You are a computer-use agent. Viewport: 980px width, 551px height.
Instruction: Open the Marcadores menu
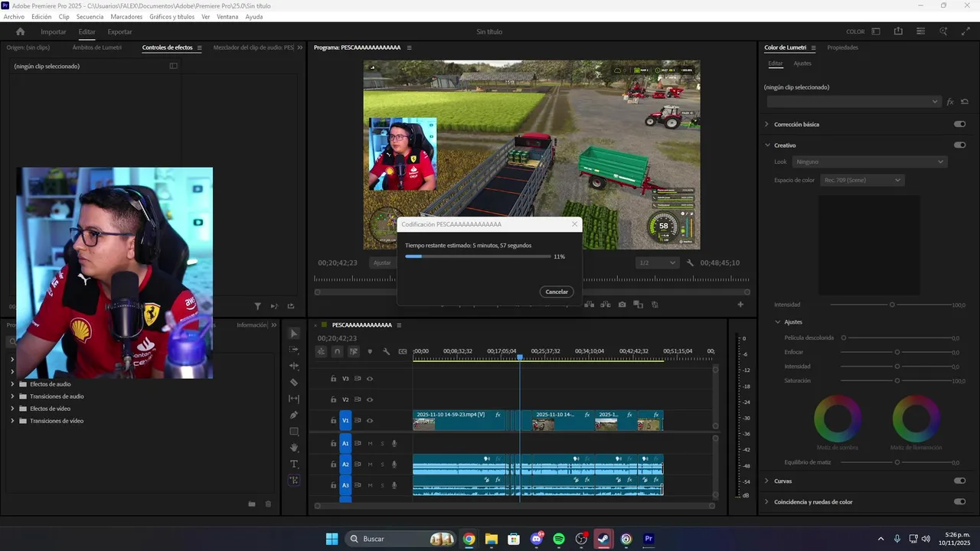(126, 17)
